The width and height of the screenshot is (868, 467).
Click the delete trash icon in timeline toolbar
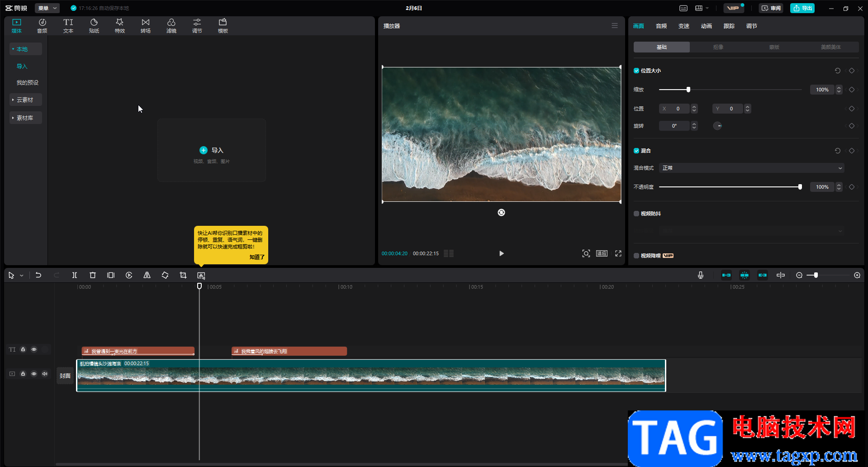click(93, 275)
